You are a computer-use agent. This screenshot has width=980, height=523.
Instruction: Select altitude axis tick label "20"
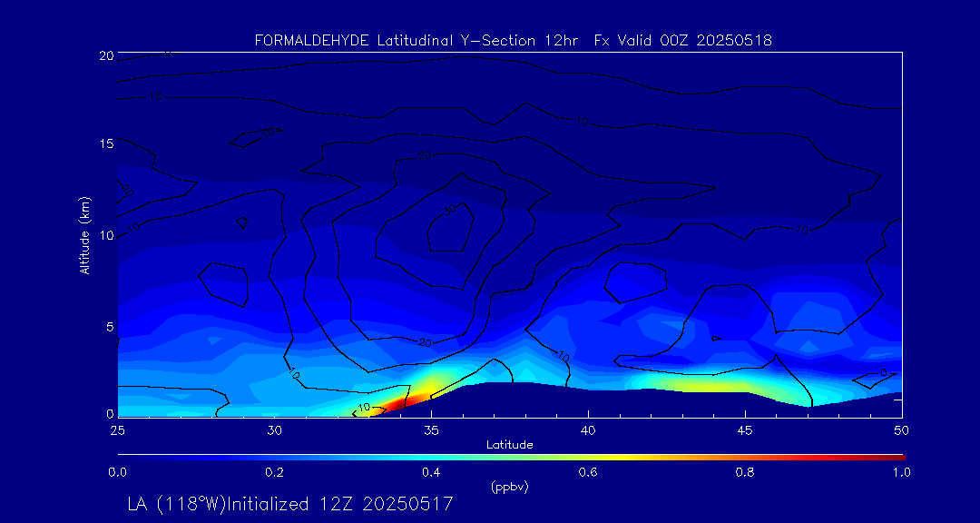106,55
